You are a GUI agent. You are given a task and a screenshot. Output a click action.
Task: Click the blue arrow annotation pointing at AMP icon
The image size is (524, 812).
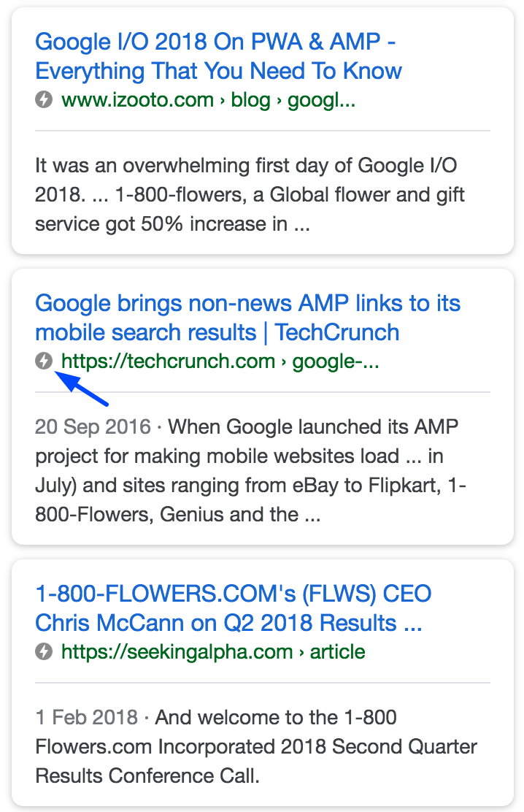(81, 389)
